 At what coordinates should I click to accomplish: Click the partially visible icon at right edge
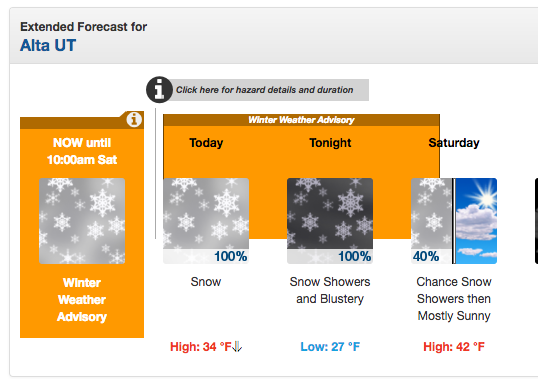[x=536, y=221]
